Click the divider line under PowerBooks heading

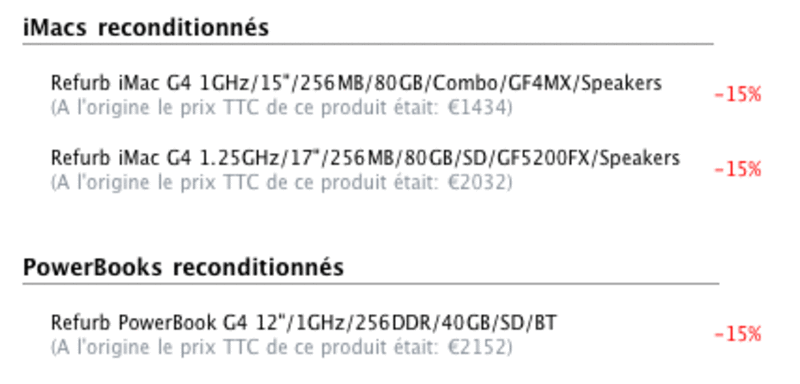click(371, 284)
